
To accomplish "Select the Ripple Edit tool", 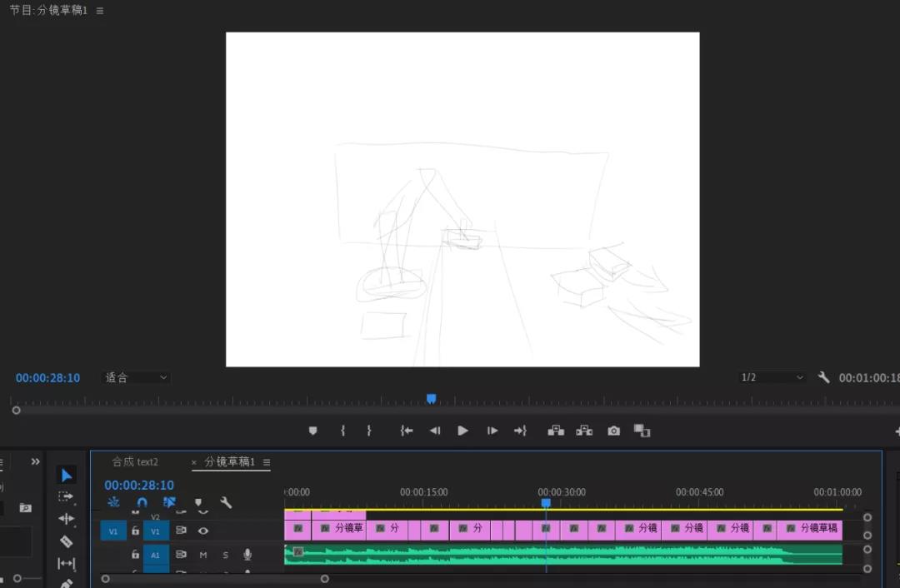I will coord(66,519).
